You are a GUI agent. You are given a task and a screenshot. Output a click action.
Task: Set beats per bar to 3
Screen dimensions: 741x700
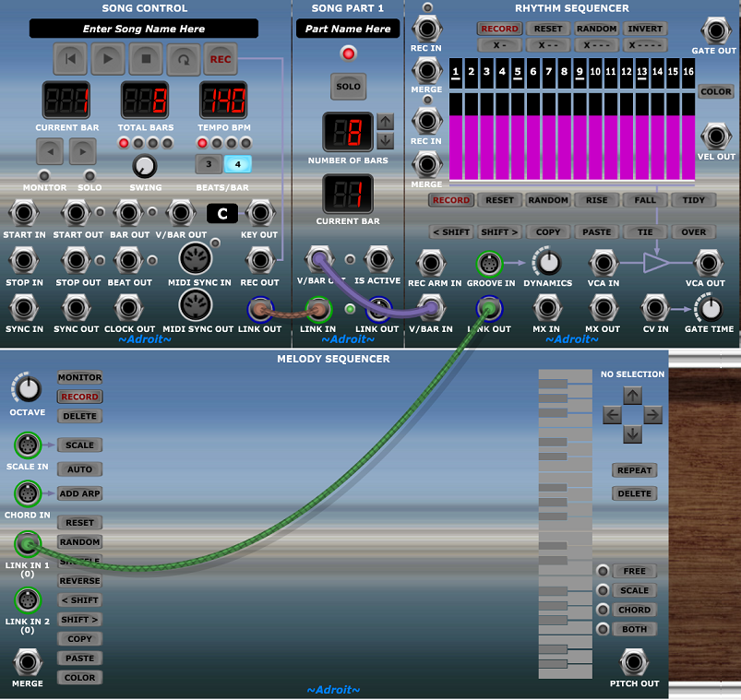[209, 164]
